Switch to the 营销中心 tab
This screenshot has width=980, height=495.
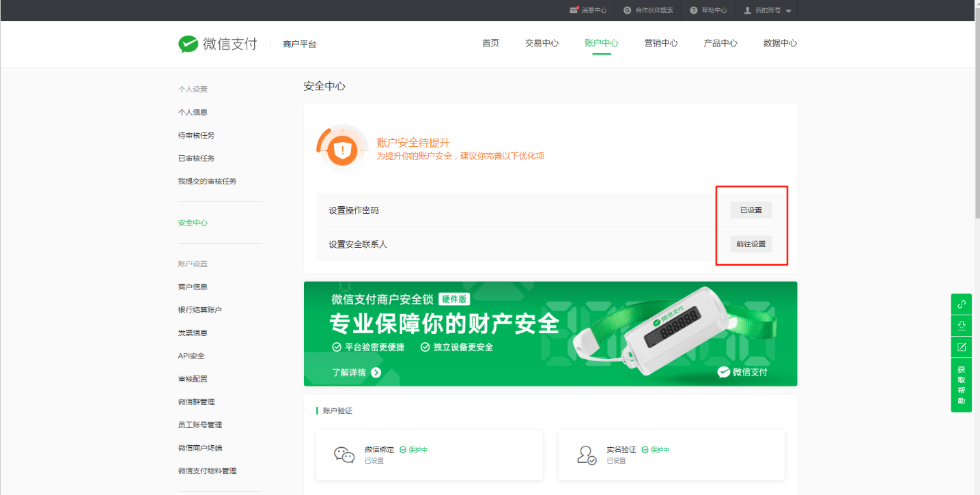point(661,43)
